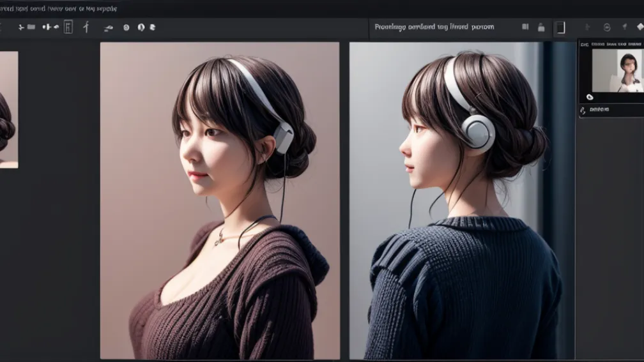Click the lock-shaped icon in right toolbar

(x=541, y=27)
